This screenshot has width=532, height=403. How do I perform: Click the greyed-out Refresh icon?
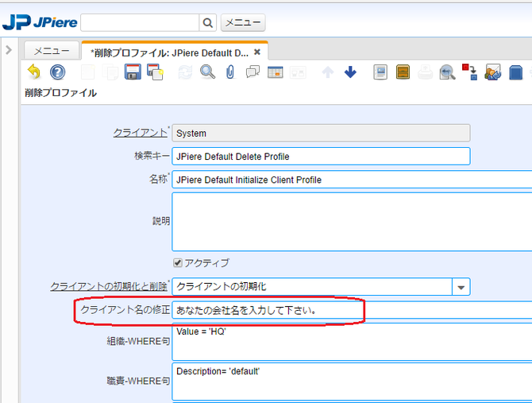(185, 72)
